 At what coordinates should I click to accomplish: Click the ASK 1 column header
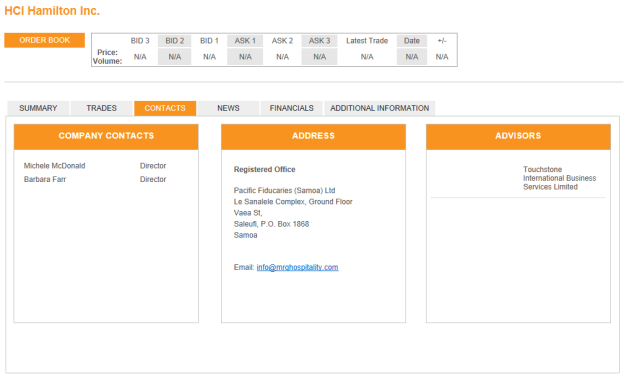click(x=245, y=41)
